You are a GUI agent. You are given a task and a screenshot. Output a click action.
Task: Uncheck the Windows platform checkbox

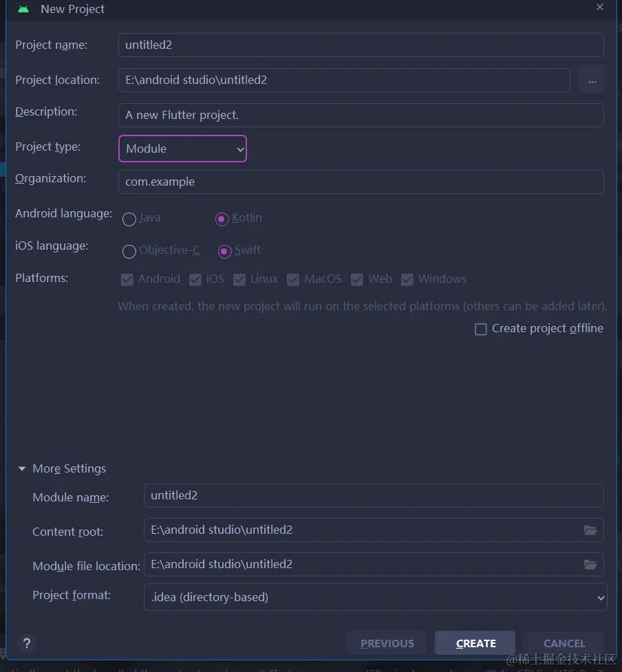[407, 279]
